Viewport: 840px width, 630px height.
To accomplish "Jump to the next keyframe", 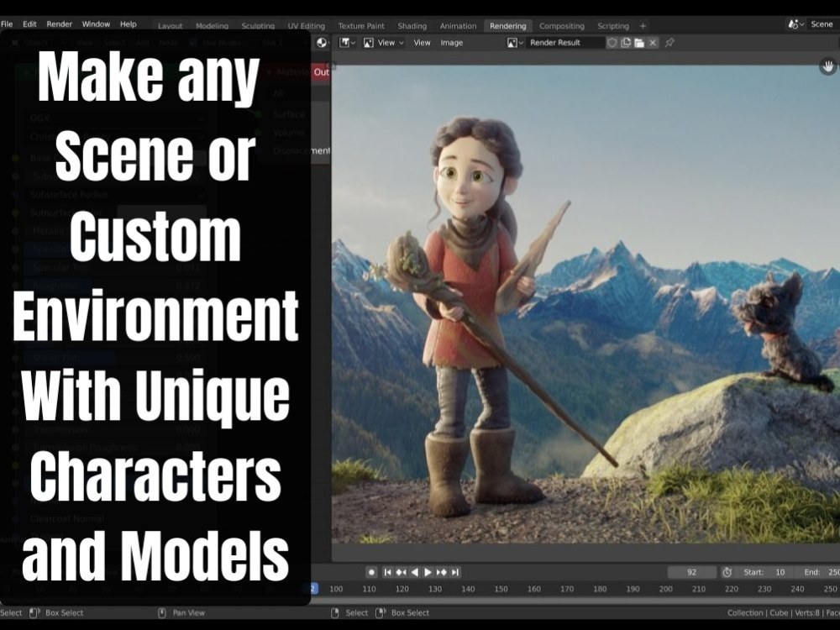I will (441, 572).
